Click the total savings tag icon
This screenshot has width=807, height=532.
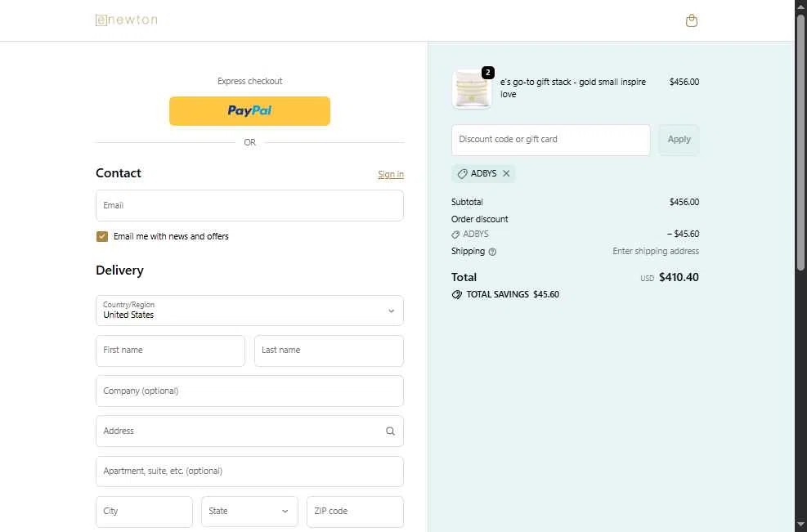tap(457, 294)
